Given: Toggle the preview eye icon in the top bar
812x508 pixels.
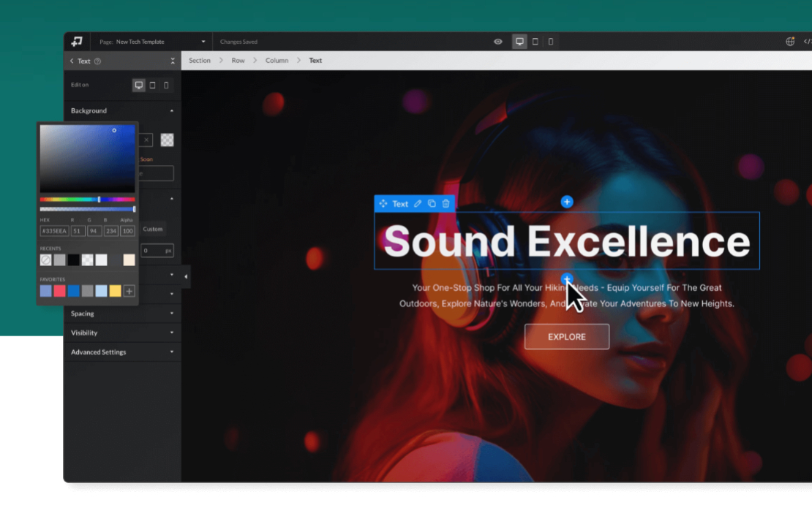Looking at the screenshot, I should (498, 42).
